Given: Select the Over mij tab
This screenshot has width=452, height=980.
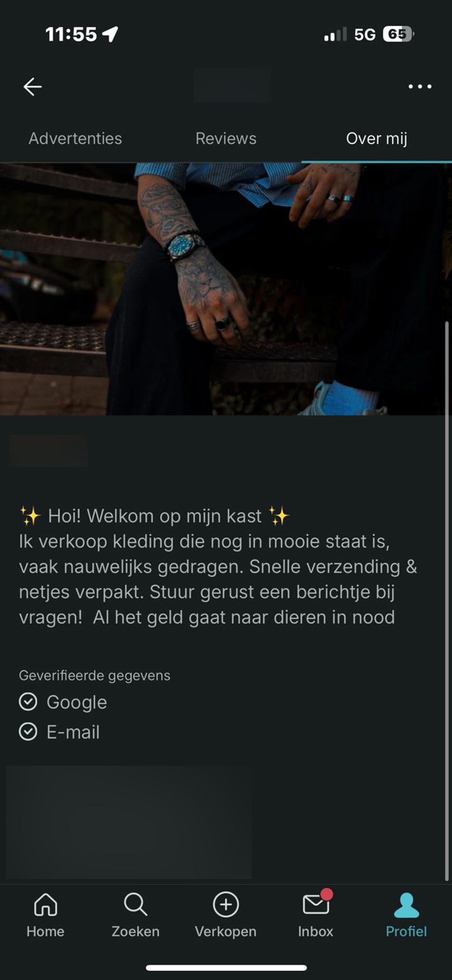Looking at the screenshot, I should [377, 139].
